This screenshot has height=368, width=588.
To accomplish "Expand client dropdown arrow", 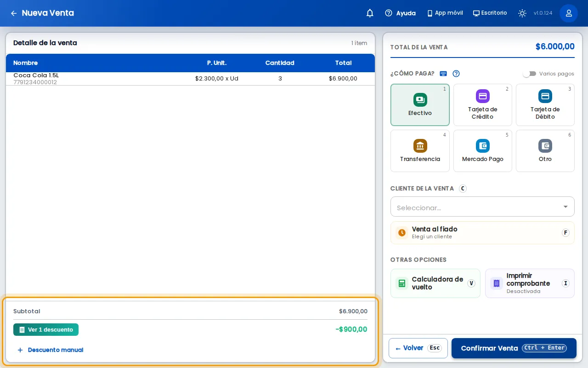I will point(565,207).
